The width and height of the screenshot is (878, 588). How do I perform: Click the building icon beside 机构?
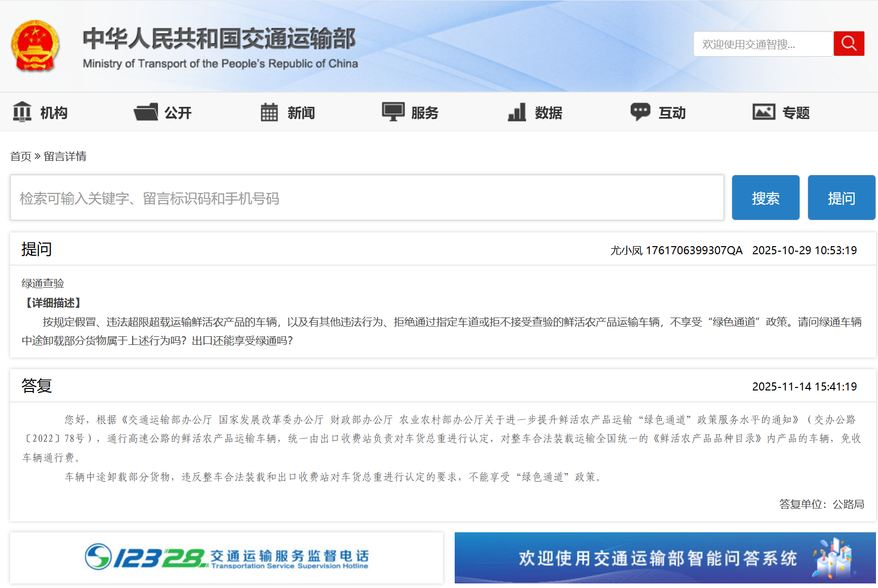click(x=22, y=112)
